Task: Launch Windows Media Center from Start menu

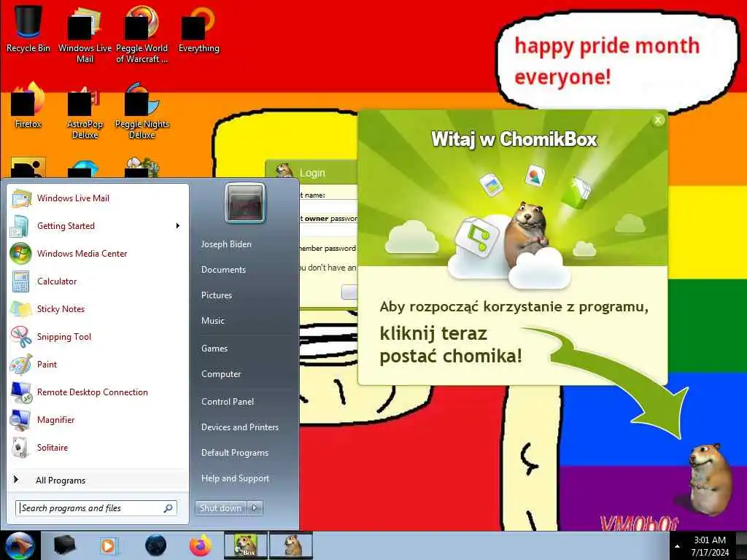Action: coord(98,253)
